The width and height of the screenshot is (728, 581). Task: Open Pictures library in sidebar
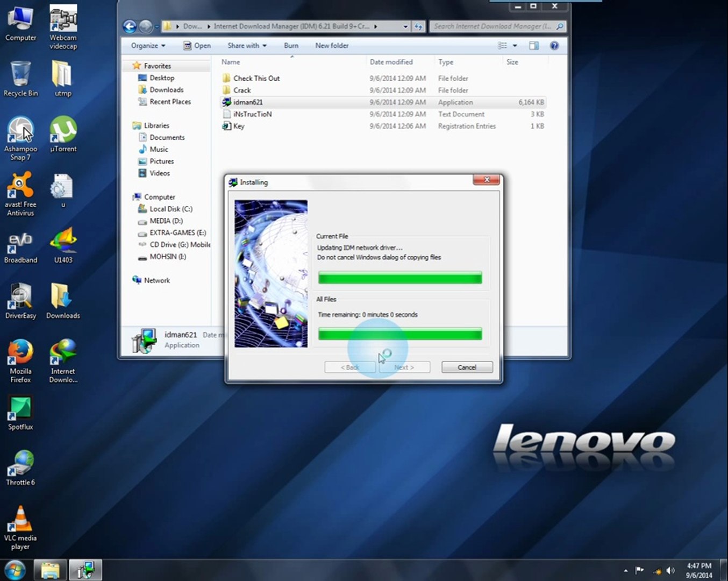click(x=161, y=161)
